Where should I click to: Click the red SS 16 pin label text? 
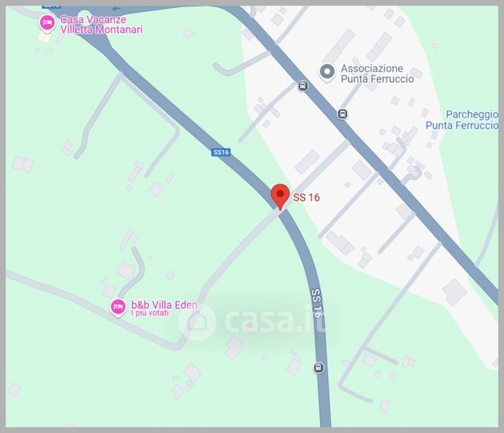(306, 197)
